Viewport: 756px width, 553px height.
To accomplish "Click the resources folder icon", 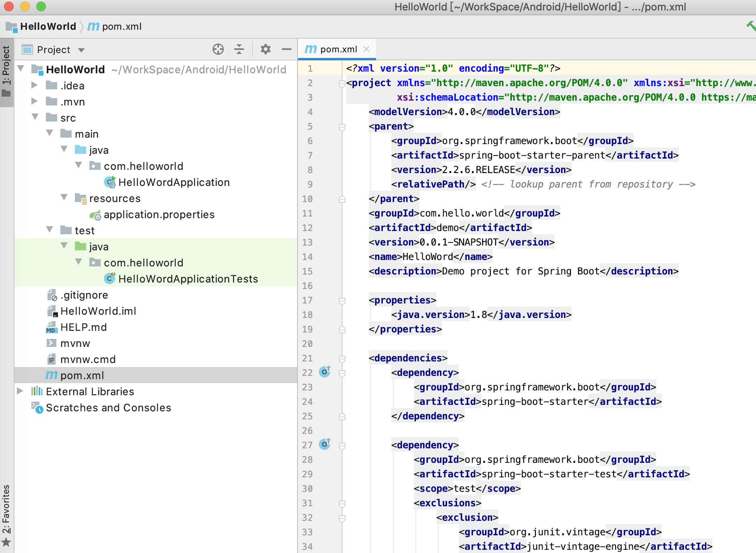I will click(x=81, y=198).
